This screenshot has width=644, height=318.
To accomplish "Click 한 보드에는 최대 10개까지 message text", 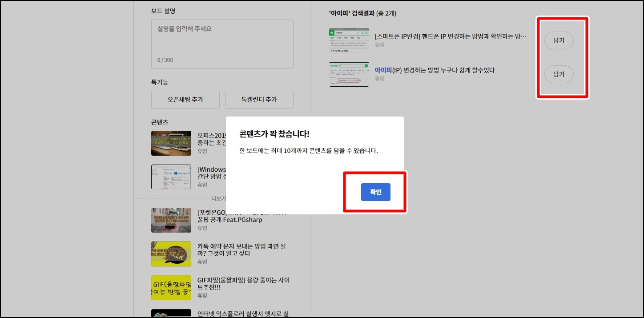I will pos(309,151).
